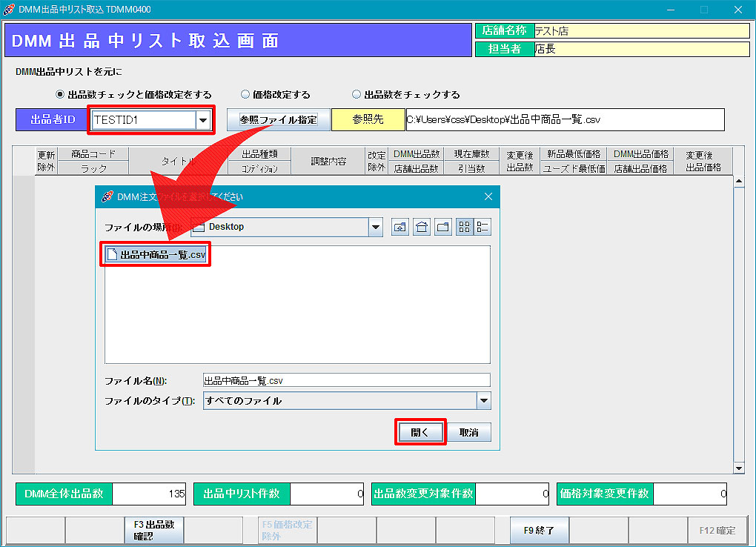Click the 変更後出品数 column header
756x547 pixels.
point(520,161)
